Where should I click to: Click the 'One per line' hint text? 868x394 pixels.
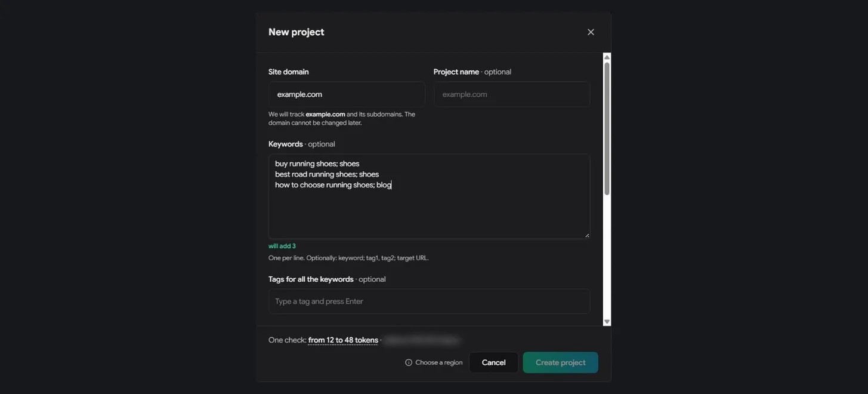click(x=348, y=258)
